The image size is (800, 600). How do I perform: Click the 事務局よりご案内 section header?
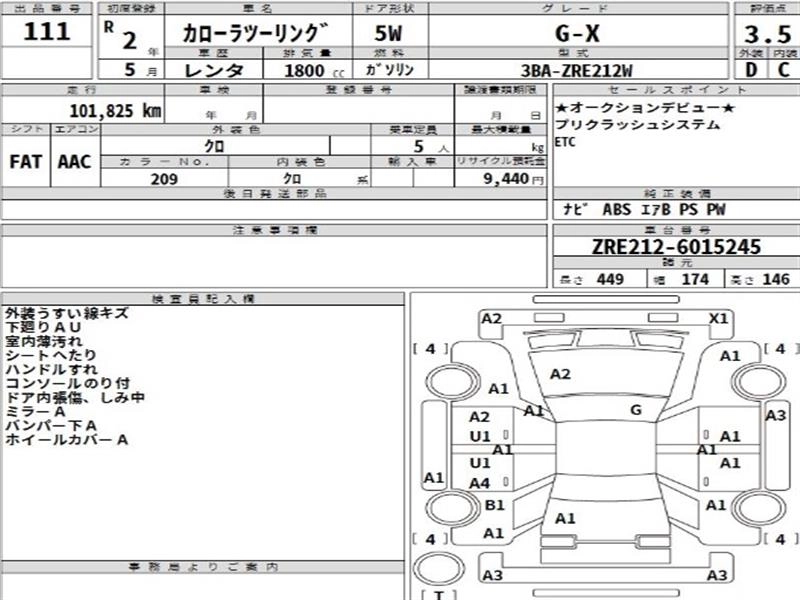tap(203, 567)
